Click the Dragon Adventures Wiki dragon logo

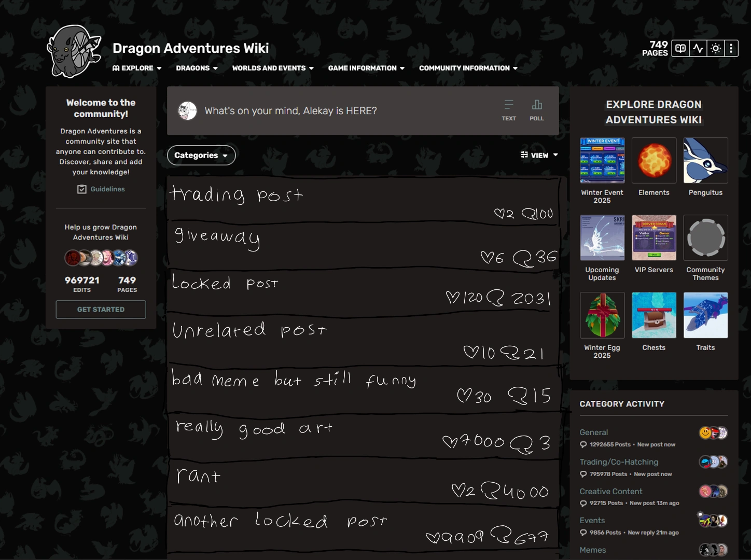[74, 50]
